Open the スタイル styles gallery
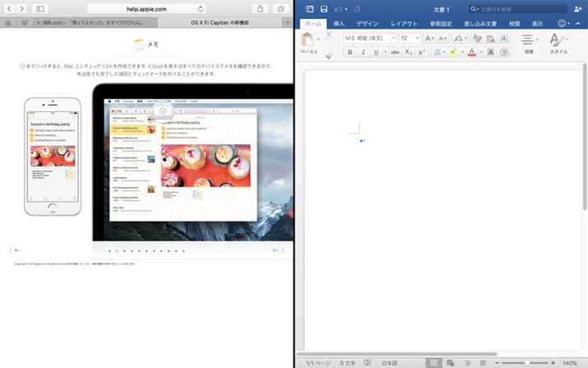 (558, 44)
